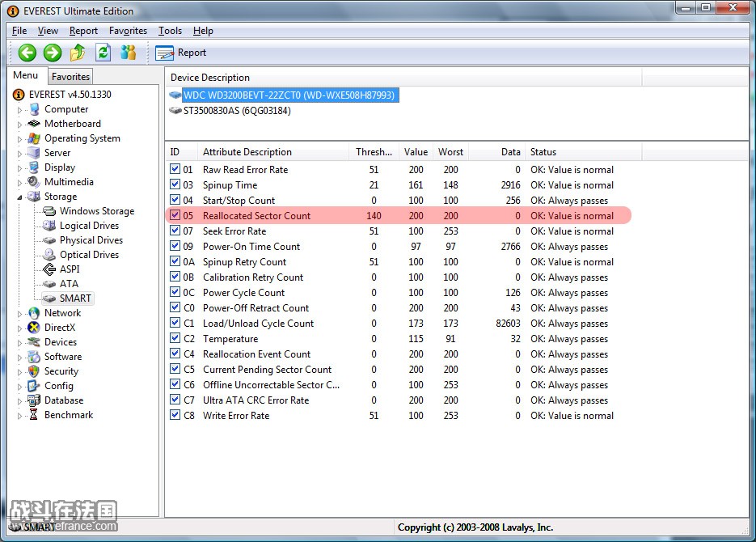Sort by the Data column header
The image size is (756, 542).
[496, 152]
